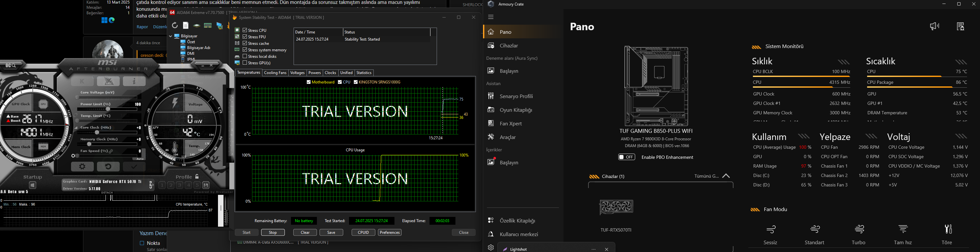Click Afterburner reset settings button
Image resolution: width=980 pixels, height=252 pixels.
click(x=108, y=167)
